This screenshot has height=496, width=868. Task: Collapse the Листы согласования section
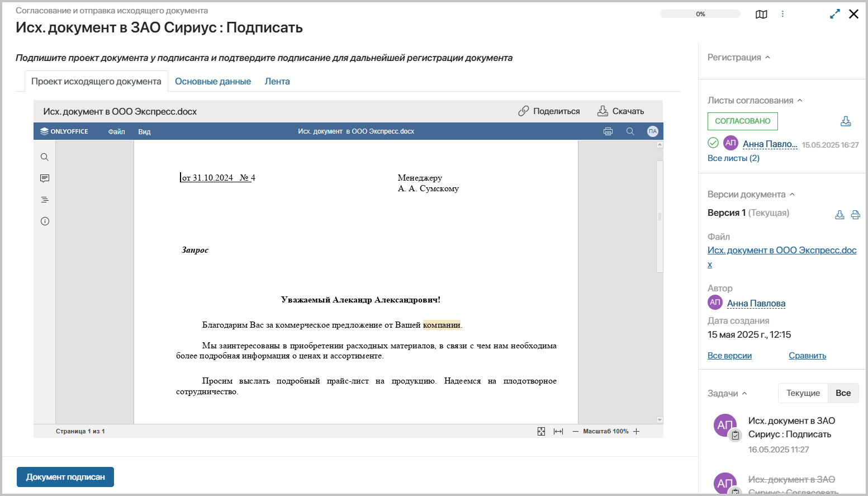(x=755, y=100)
